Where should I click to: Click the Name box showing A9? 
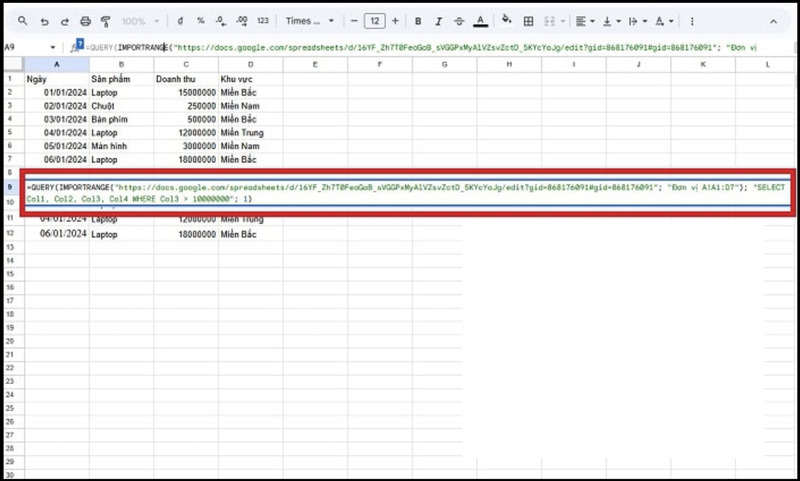(26, 47)
